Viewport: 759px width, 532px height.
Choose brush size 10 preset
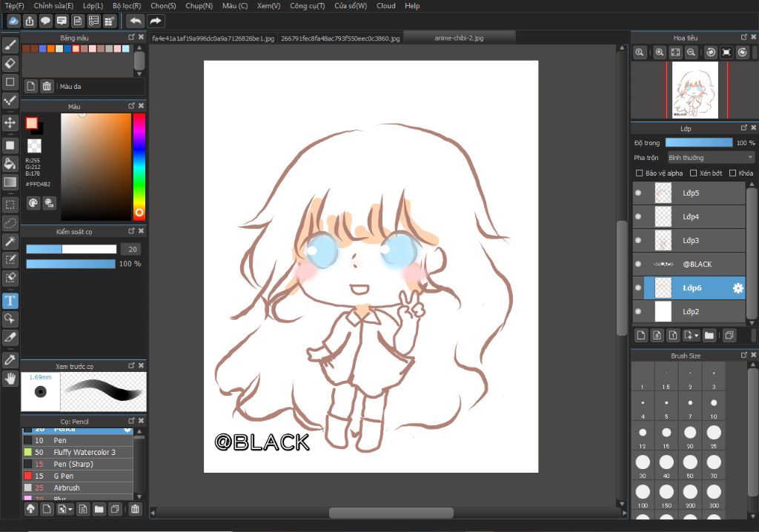[x=714, y=406]
